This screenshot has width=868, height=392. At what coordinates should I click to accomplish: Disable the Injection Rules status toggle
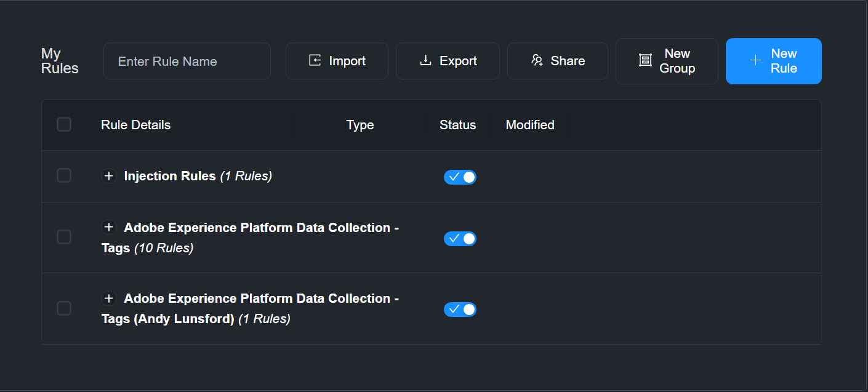[x=460, y=177]
